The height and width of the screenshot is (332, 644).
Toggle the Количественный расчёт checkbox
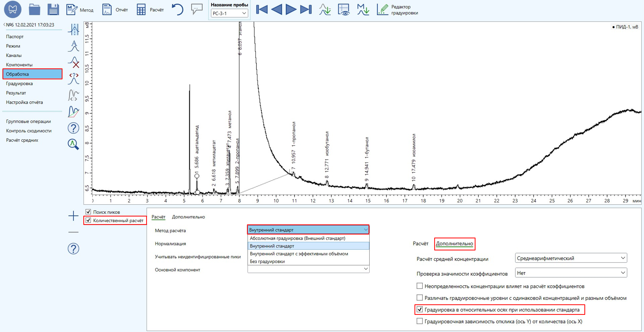[x=88, y=220]
